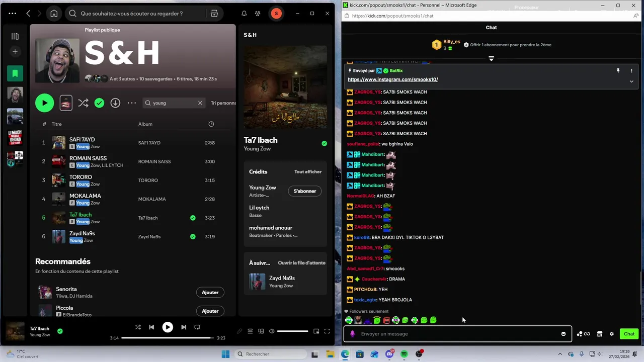Sort tracks by Album column

pos(145,124)
